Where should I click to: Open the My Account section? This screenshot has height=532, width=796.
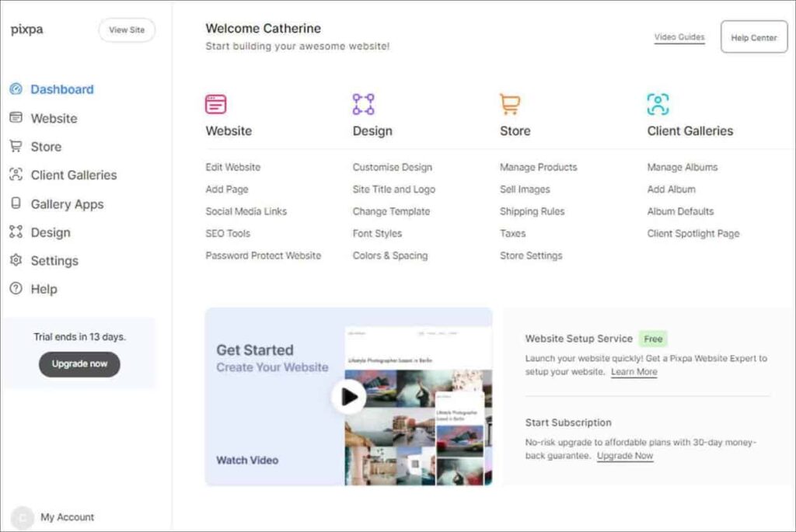click(x=67, y=516)
